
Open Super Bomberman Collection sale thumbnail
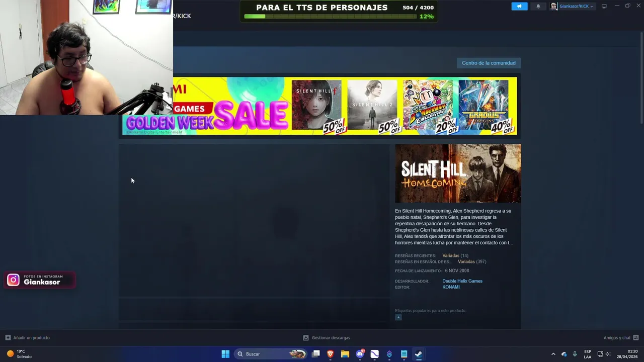coord(428,105)
